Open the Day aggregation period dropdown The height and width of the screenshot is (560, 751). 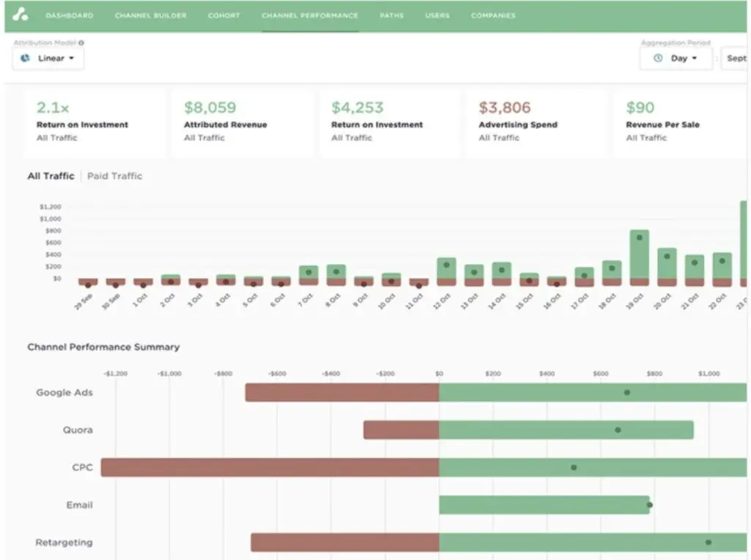[675, 59]
